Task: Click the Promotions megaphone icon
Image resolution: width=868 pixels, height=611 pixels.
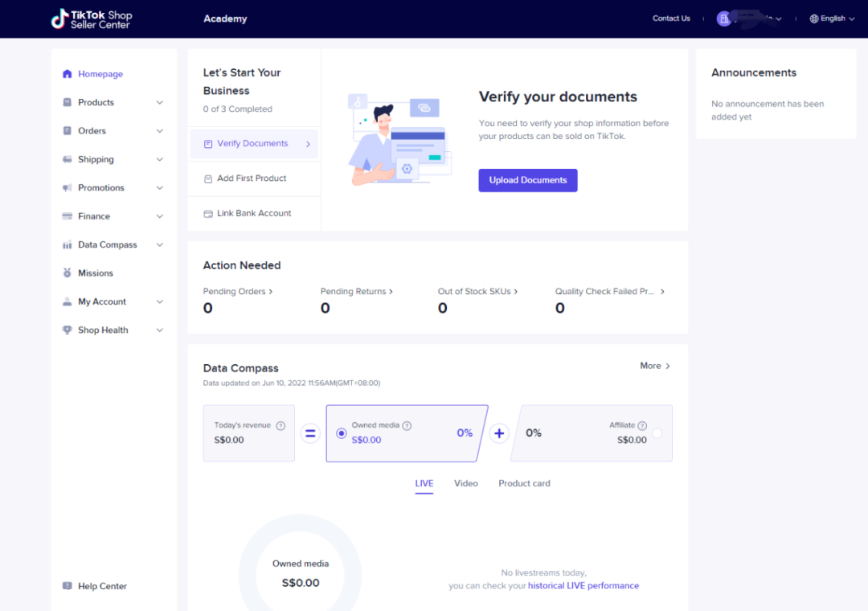Action: pyautogui.click(x=67, y=188)
